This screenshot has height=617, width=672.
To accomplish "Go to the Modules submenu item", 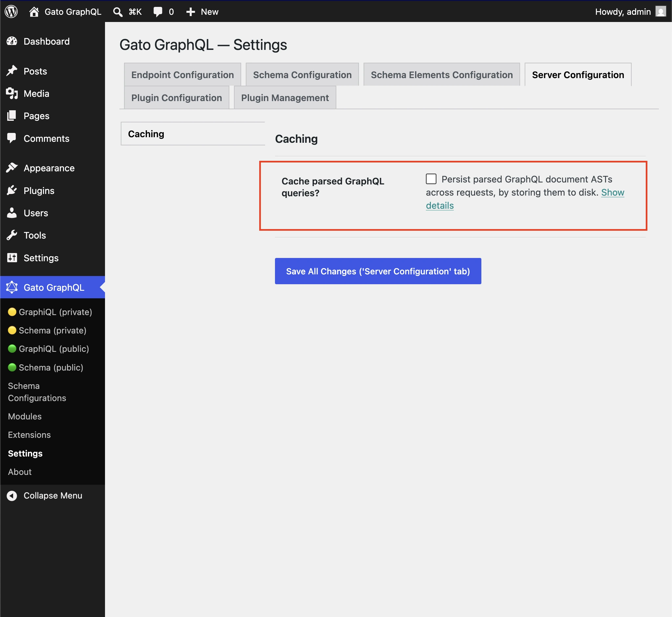I will 25,416.
